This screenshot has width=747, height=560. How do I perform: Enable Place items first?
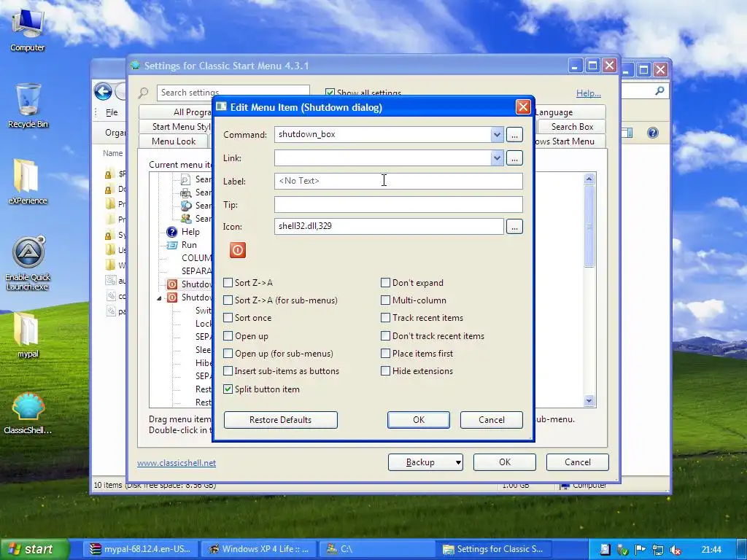(x=385, y=354)
